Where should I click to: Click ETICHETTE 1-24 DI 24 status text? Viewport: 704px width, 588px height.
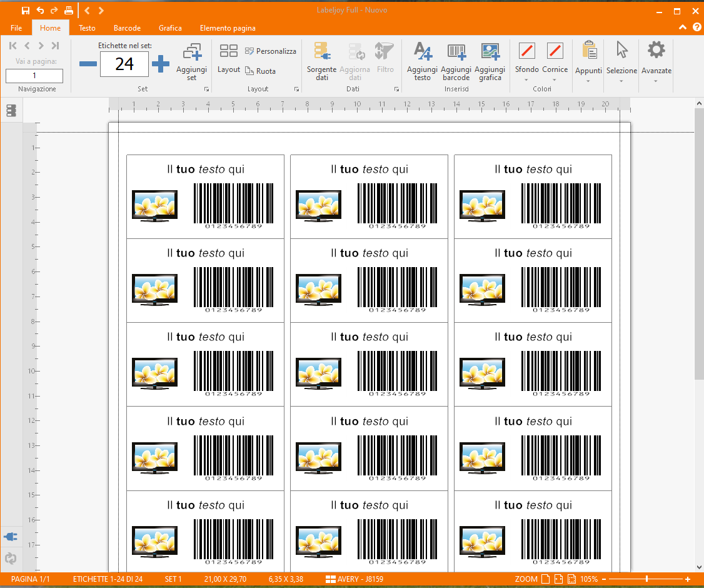108,579
